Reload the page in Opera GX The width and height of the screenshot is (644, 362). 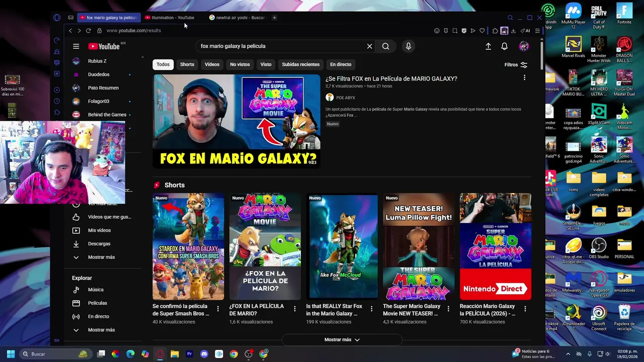click(x=88, y=31)
